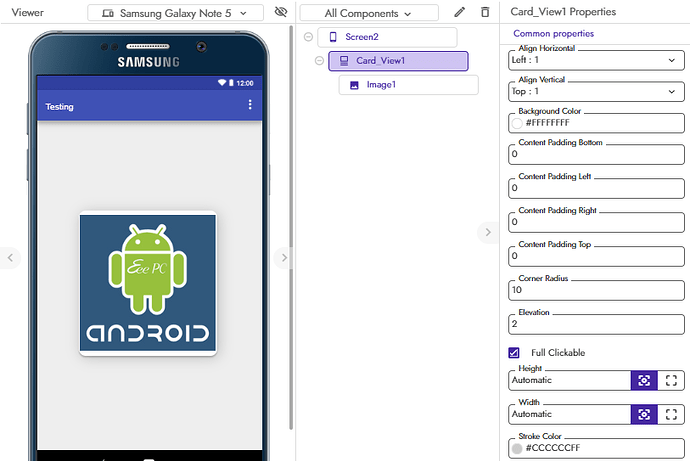
Task: Click the Image1 picture icon
Action: click(x=354, y=85)
